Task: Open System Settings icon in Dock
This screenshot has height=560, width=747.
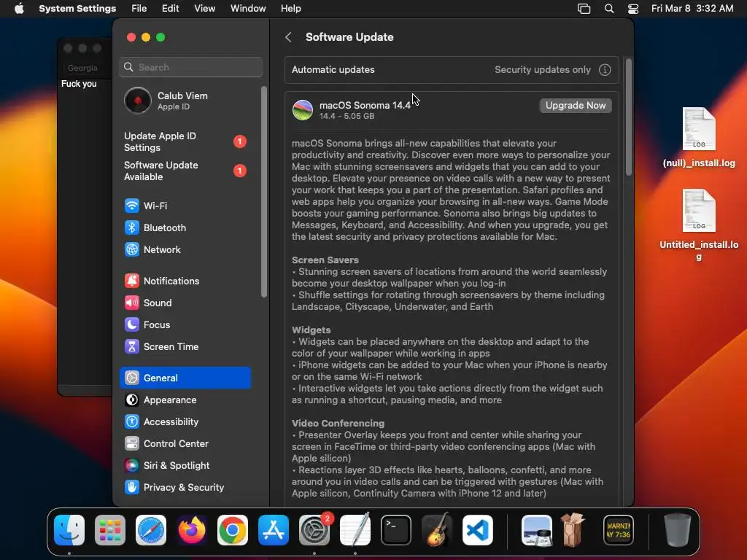Action: tap(314, 530)
